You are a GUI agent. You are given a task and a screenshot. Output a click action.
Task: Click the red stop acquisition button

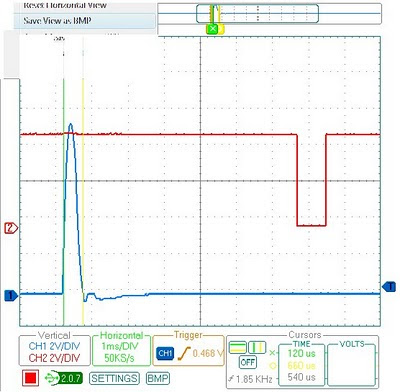(x=30, y=378)
